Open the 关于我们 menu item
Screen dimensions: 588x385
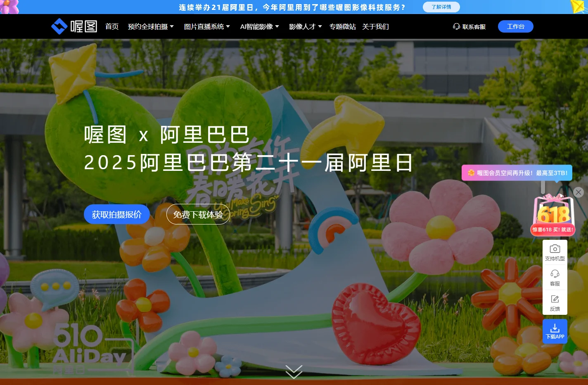(375, 26)
